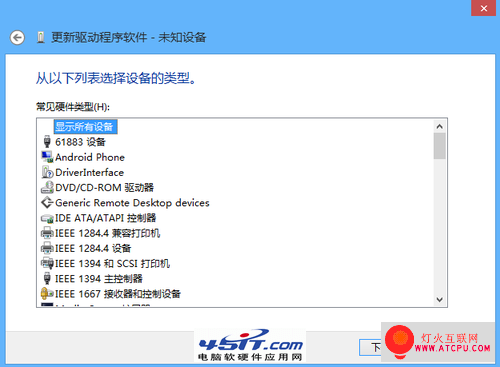Viewport: 500px width, 367px height.
Task: Select DriverInterface in hardware list
Action: (x=89, y=173)
